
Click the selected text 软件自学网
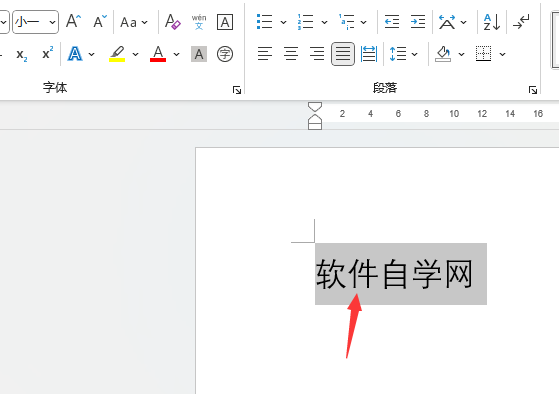point(395,274)
